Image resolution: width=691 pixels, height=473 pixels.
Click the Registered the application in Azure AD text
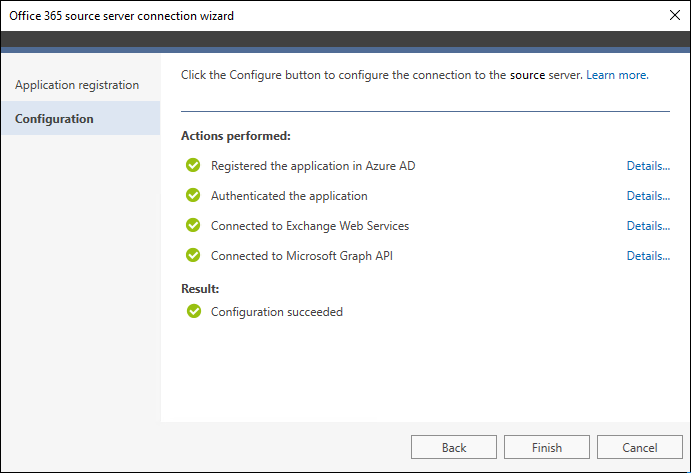313,166
